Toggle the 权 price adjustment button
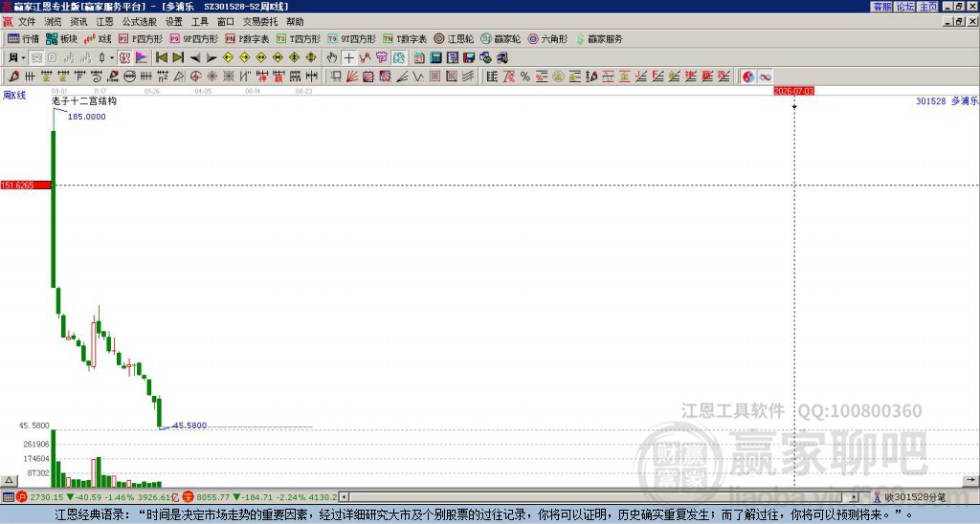The width and height of the screenshot is (980, 524). pos(124,58)
